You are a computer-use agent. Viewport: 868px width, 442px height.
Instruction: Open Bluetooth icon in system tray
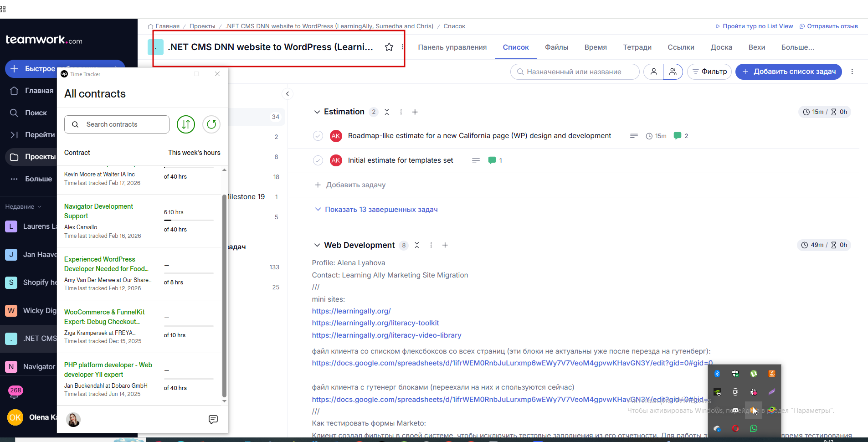(717, 374)
